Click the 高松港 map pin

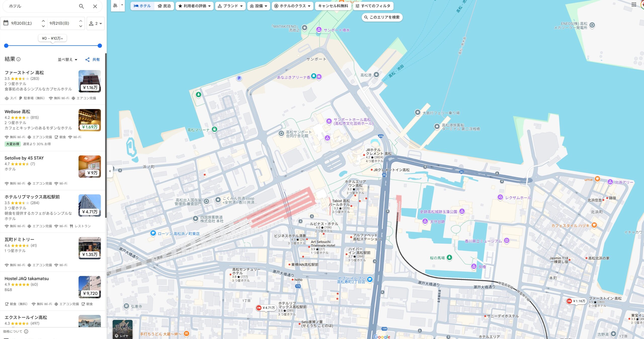pos(376,75)
